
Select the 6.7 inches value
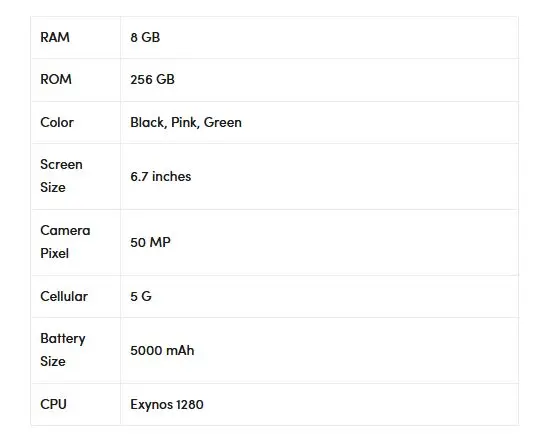click(x=161, y=177)
